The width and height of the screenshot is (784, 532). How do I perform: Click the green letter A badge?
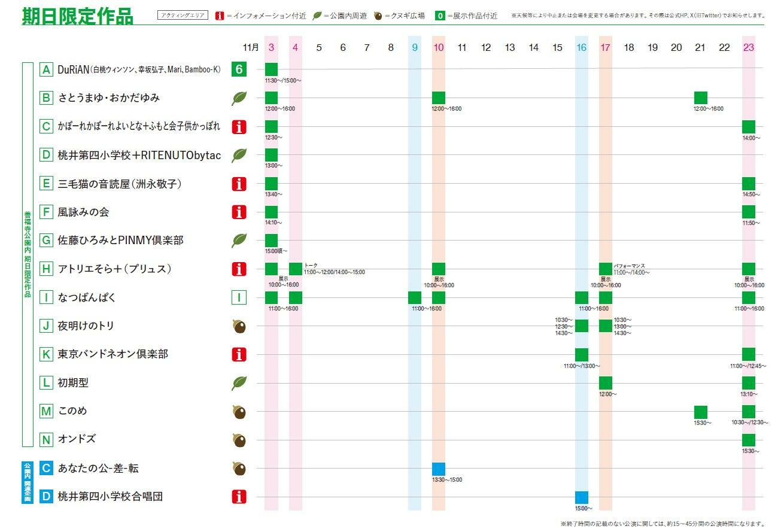tap(46, 69)
